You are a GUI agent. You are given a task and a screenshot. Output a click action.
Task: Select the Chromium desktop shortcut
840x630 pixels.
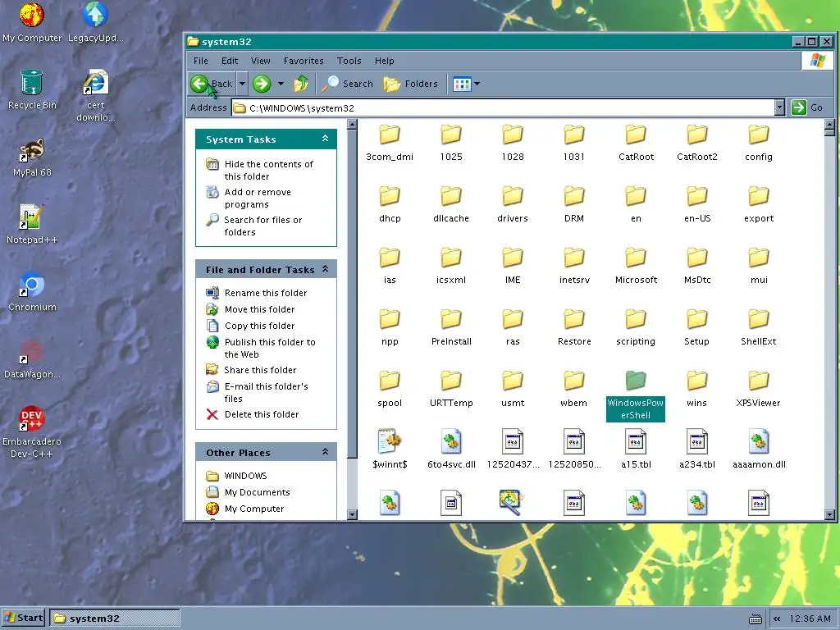[x=32, y=292]
